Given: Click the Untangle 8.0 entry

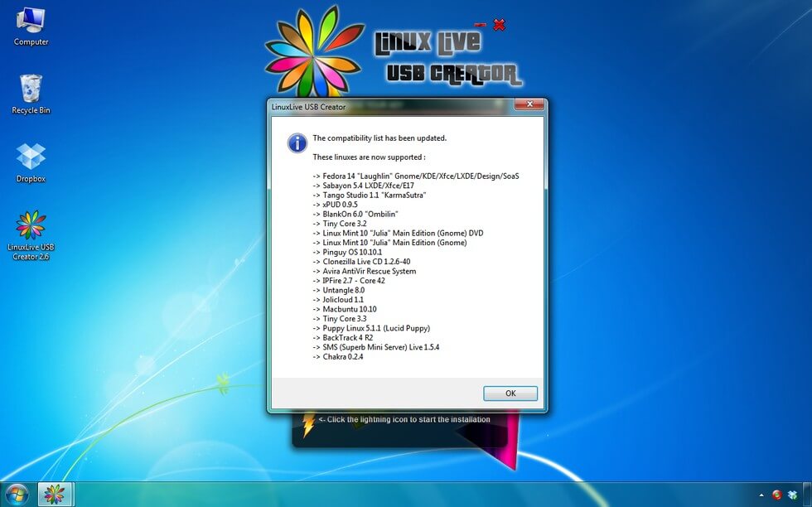Looking at the screenshot, I should coord(339,290).
